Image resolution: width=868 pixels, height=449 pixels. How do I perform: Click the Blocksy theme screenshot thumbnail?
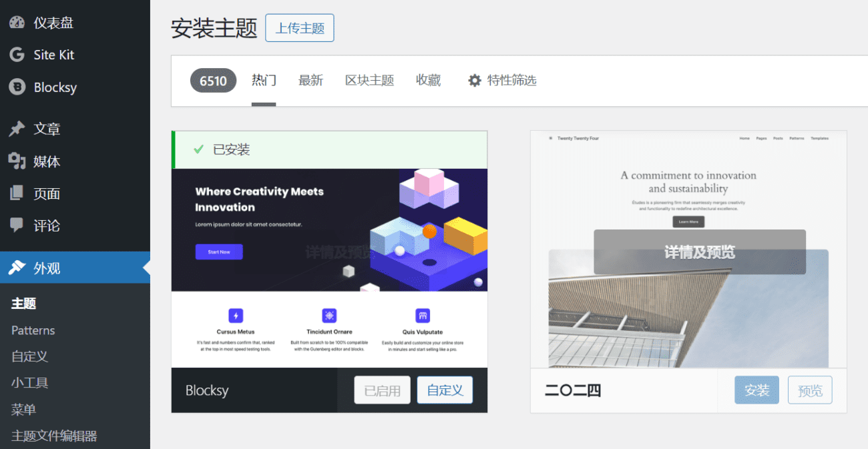[x=329, y=267]
